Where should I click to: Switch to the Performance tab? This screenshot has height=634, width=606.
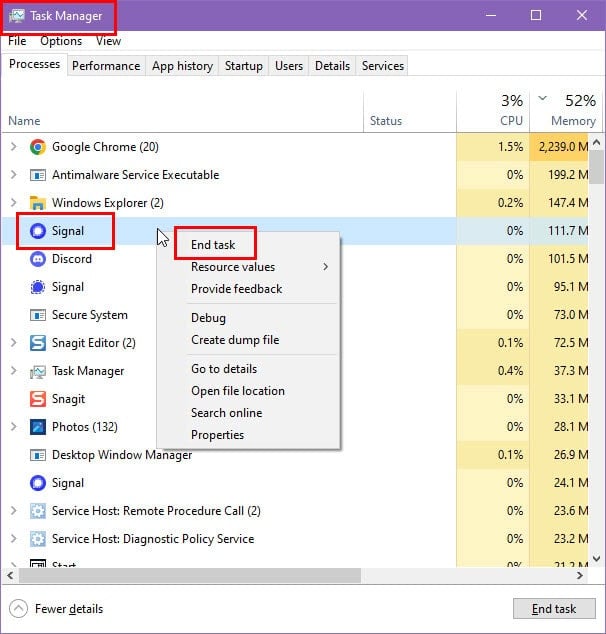[106, 66]
